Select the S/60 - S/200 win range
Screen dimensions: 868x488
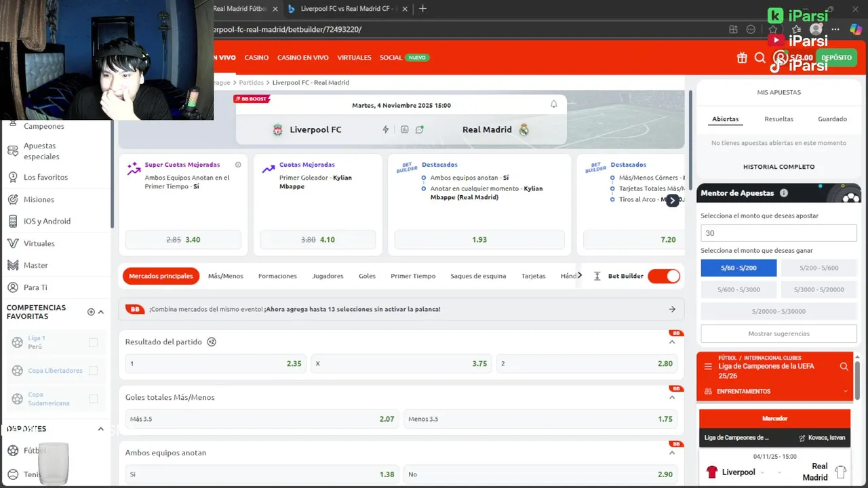tap(738, 268)
